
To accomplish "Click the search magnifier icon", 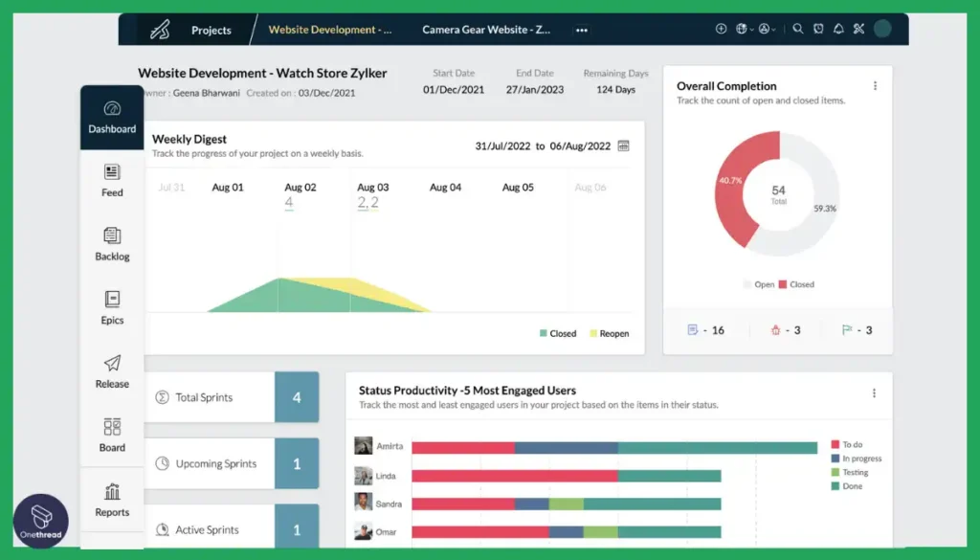I will point(797,29).
